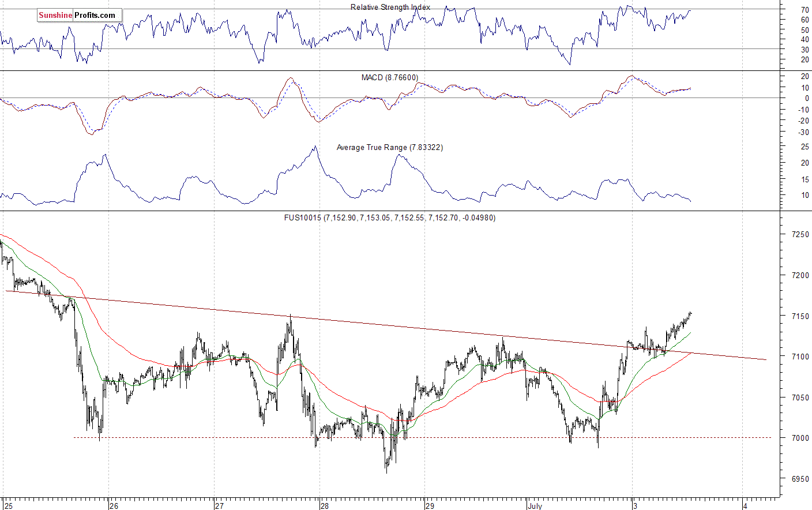Viewport: 812px width, 510px height.
Task: Click the RSI axis value 30
Action: point(805,50)
